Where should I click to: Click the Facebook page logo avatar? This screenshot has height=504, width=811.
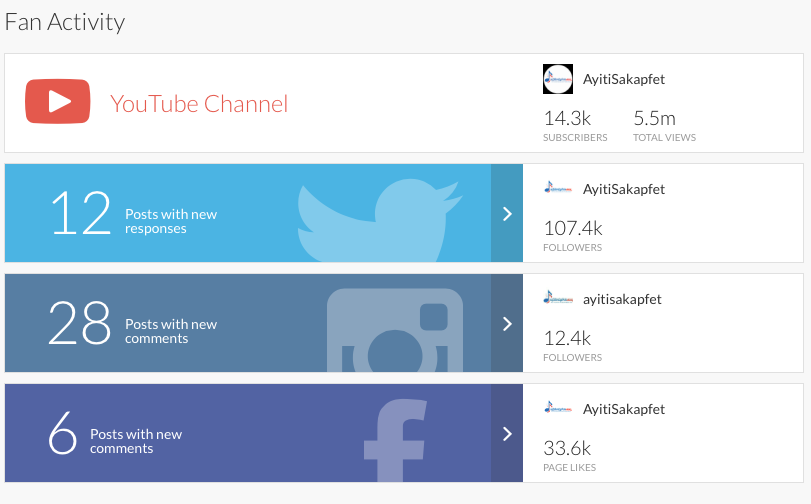coord(558,409)
